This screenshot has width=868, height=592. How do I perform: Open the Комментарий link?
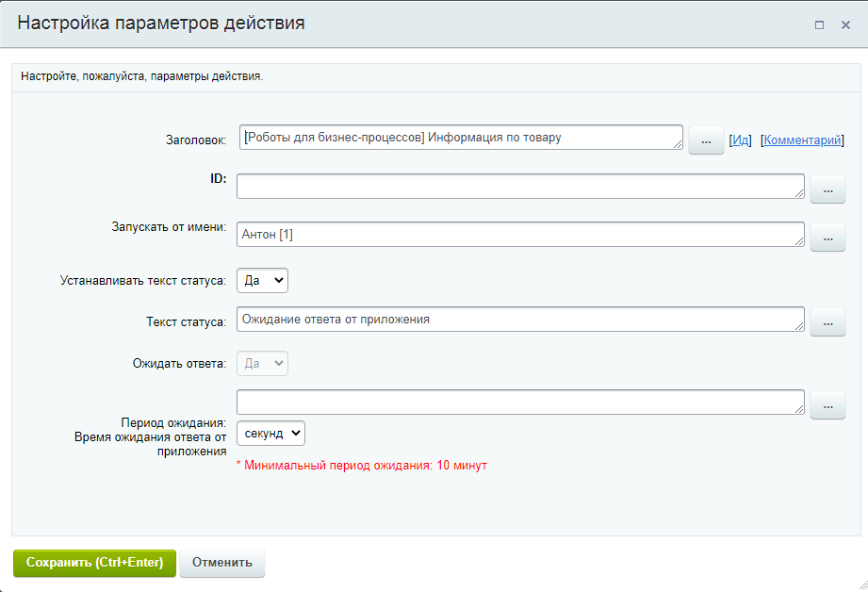click(802, 140)
